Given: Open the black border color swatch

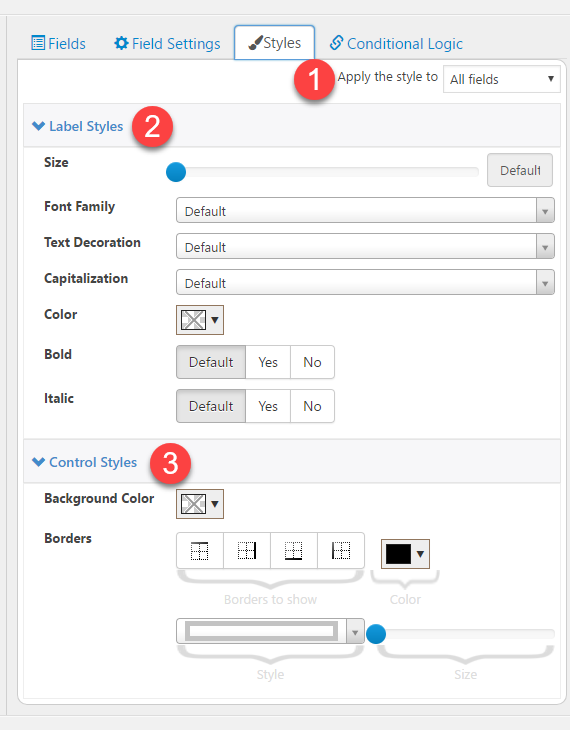Looking at the screenshot, I should click(x=405, y=554).
